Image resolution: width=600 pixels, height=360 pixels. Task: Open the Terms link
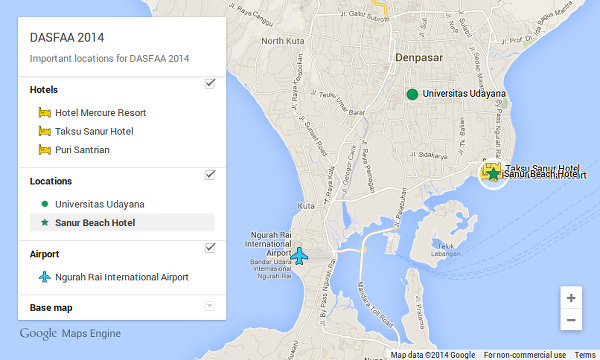[585, 355]
